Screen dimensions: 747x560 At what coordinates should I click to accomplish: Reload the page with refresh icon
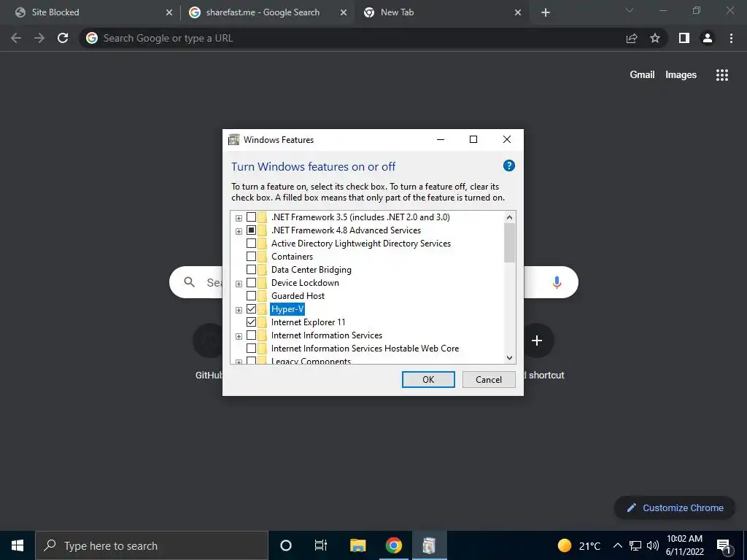63,38
